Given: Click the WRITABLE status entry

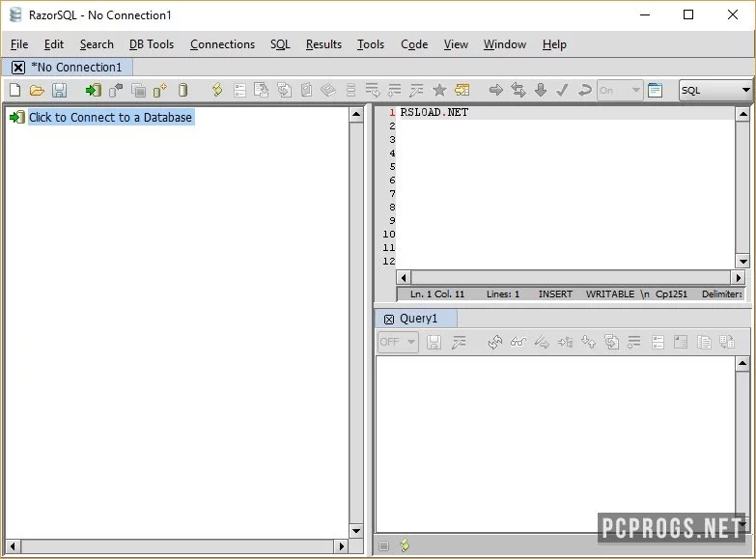Looking at the screenshot, I should point(609,294).
